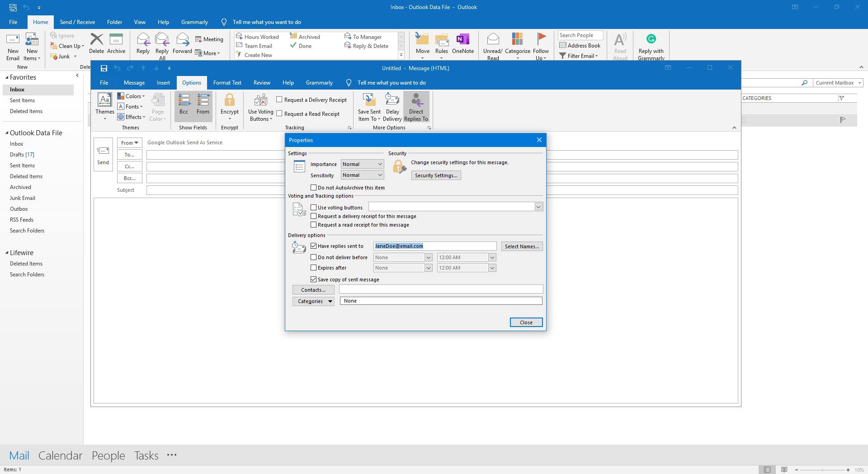Click the Use Voting Buttons icon
The image size is (868, 474).
pyautogui.click(x=260, y=100)
